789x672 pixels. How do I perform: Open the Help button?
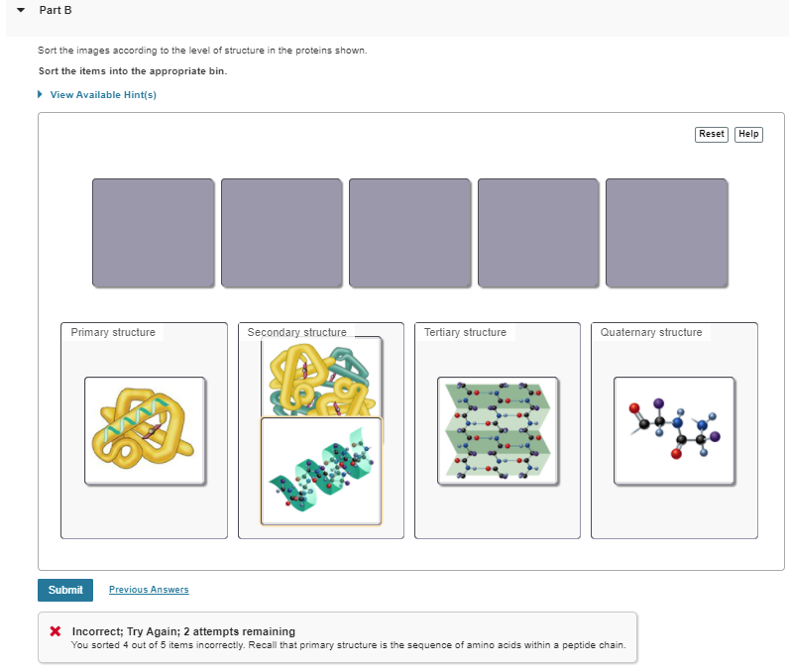pos(748,134)
